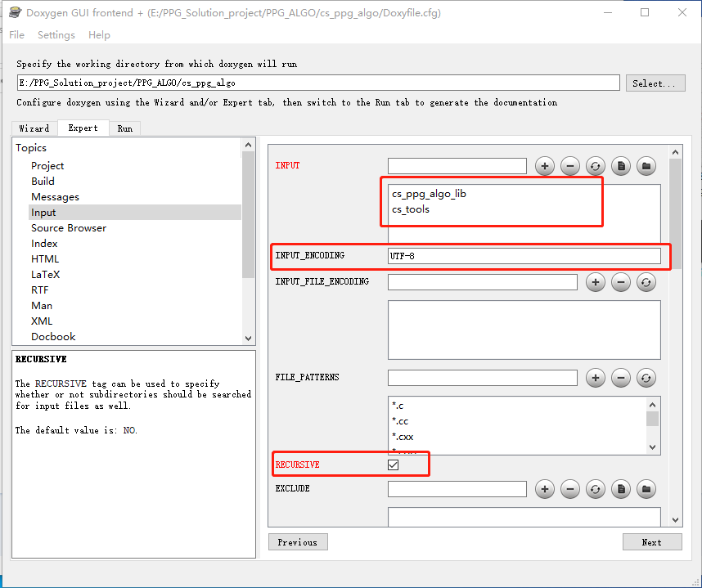
Task: Click the FILE_PATTERNS text field
Action: tap(483, 378)
